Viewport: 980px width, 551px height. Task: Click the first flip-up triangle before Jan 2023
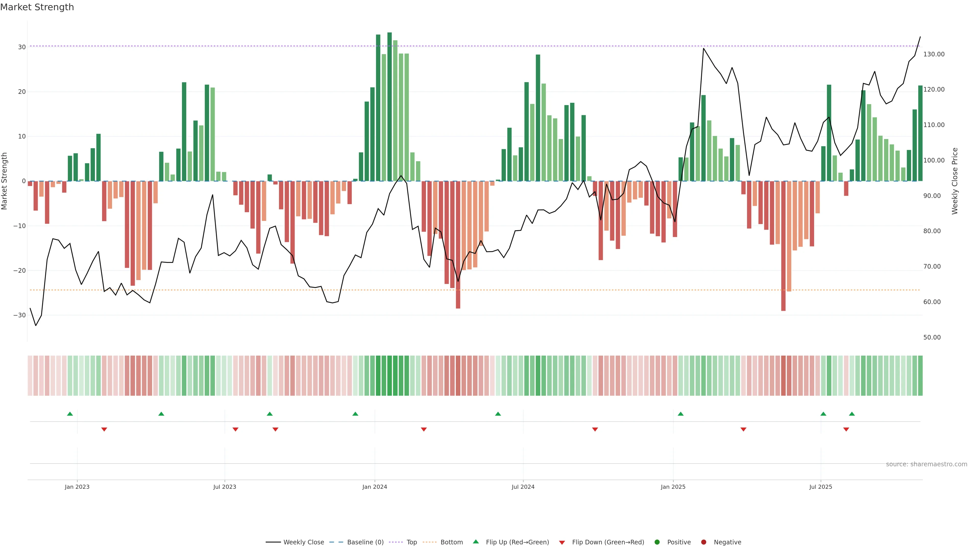click(x=70, y=414)
